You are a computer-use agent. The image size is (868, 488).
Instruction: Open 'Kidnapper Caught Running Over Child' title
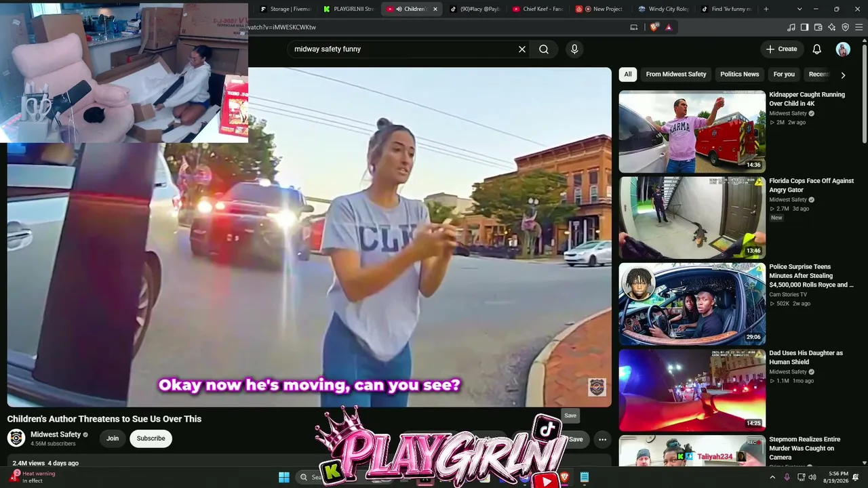tap(807, 99)
